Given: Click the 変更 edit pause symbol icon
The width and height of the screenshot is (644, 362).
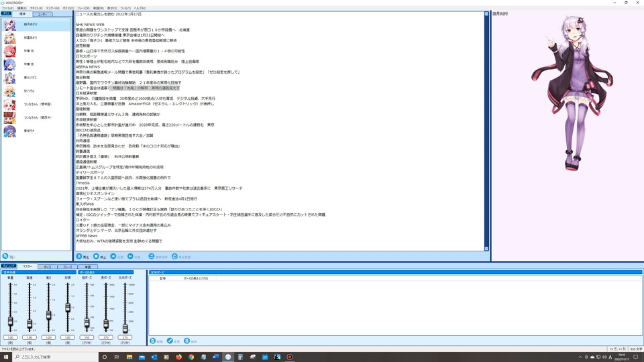Looking at the screenshot, I should click(170, 341).
